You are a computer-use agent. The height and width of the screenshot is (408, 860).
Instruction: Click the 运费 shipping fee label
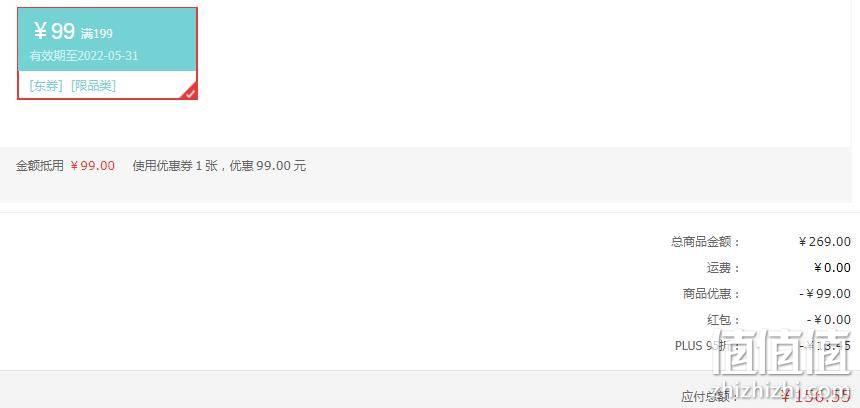(x=723, y=268)
